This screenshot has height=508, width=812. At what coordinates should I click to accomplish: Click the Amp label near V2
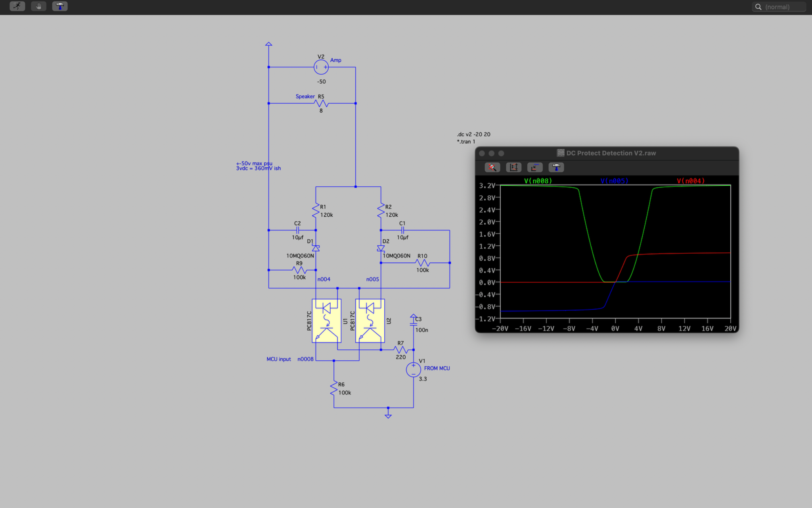[336, 60]
